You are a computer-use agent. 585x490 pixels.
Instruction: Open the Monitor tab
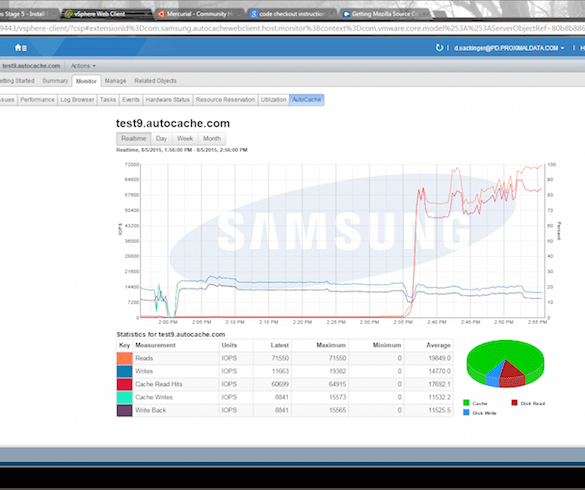86,81
